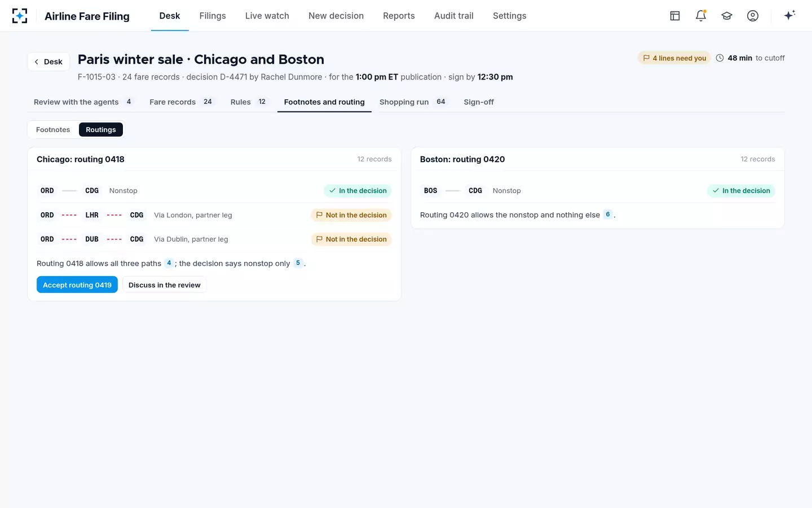Click the 12 records label in Chicago card

pos(374,159)
